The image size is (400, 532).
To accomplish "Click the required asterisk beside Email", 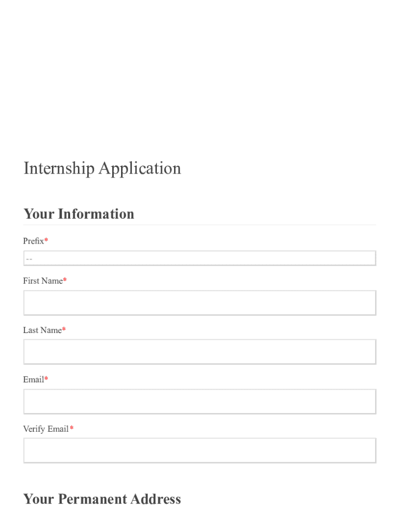I will pyautogui.click(x=46, y=379).
